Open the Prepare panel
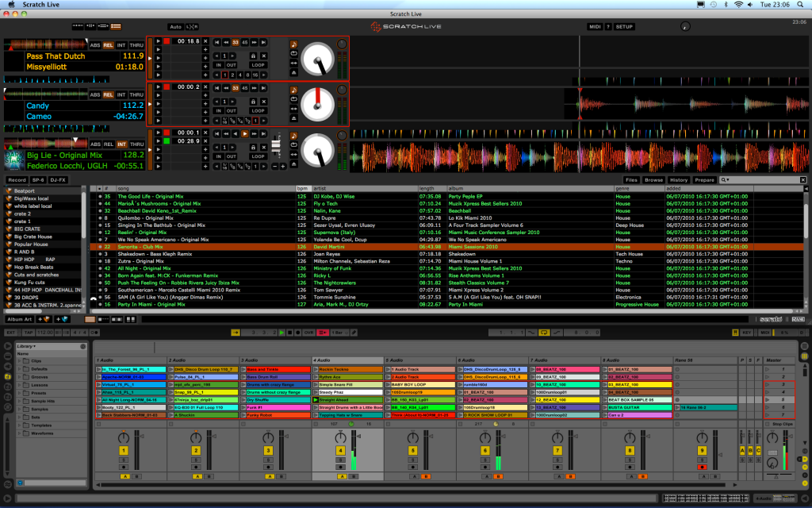Screen dimensions: 812x508 704,180
